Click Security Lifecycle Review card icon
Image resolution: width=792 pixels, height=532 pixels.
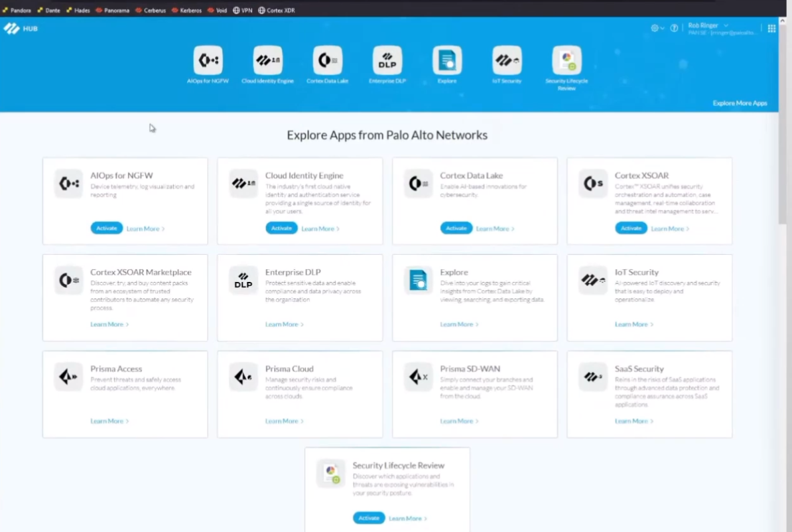pos(331,474)
